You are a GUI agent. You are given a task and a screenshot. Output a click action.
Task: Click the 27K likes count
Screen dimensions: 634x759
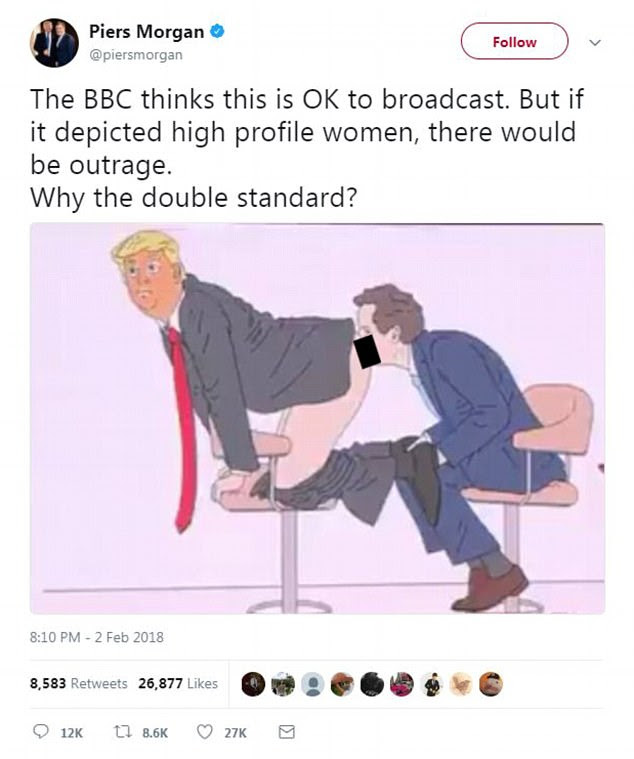pyautogui.click(x=235, y=733)
